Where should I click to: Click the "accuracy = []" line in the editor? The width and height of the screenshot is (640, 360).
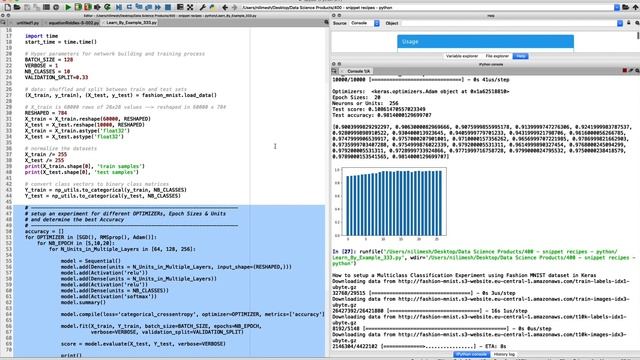[44, 231]
